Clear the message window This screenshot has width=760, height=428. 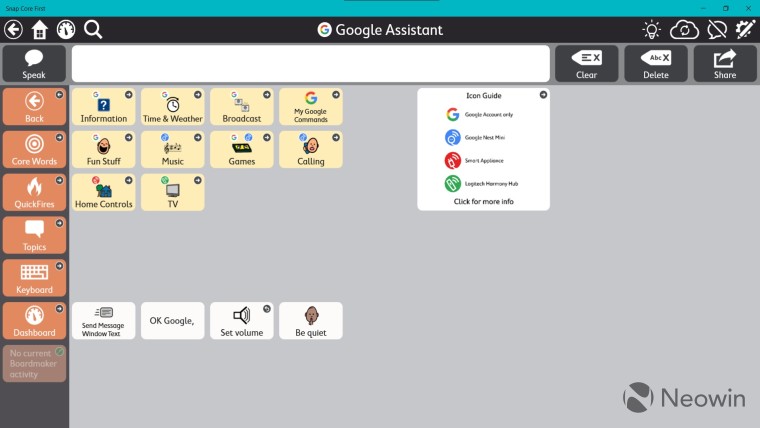586,63
